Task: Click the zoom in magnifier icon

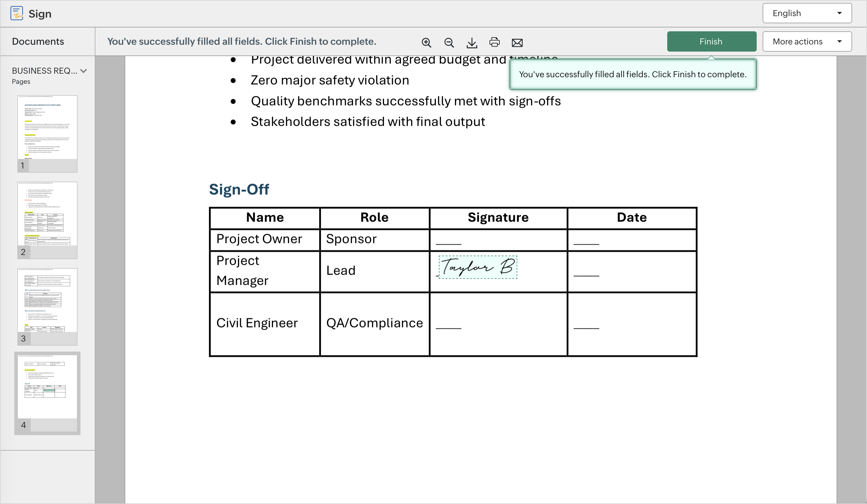Action: [426, 42]
